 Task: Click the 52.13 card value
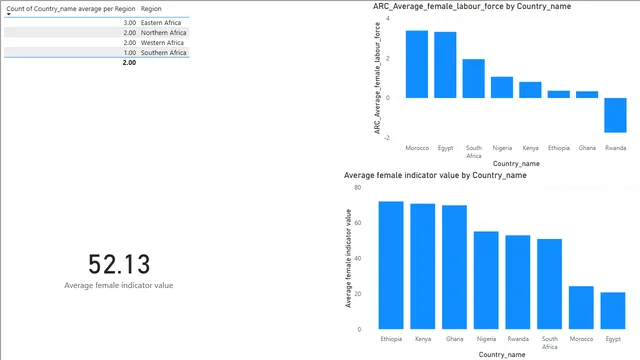[119, 264]
